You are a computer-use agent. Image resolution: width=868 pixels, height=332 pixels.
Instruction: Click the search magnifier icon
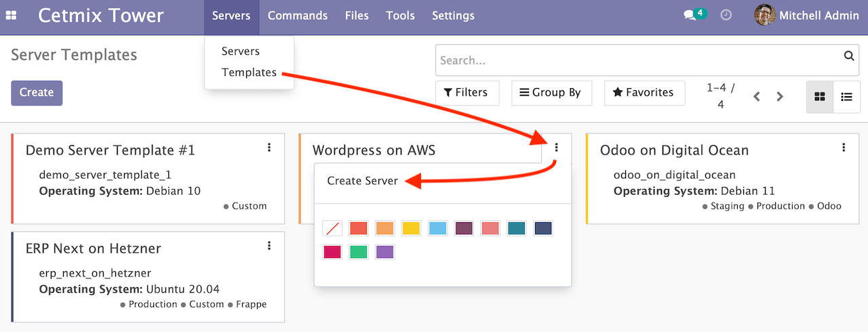pos(848,56)
